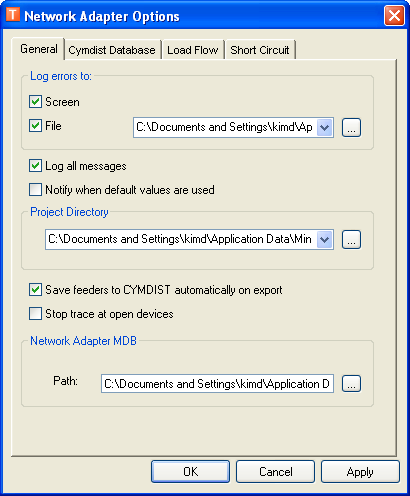This screenshot has width=410, height=496.
Task: Go to the Short Circuit tab
Action: pyautogui.click(x=260, y=50)
